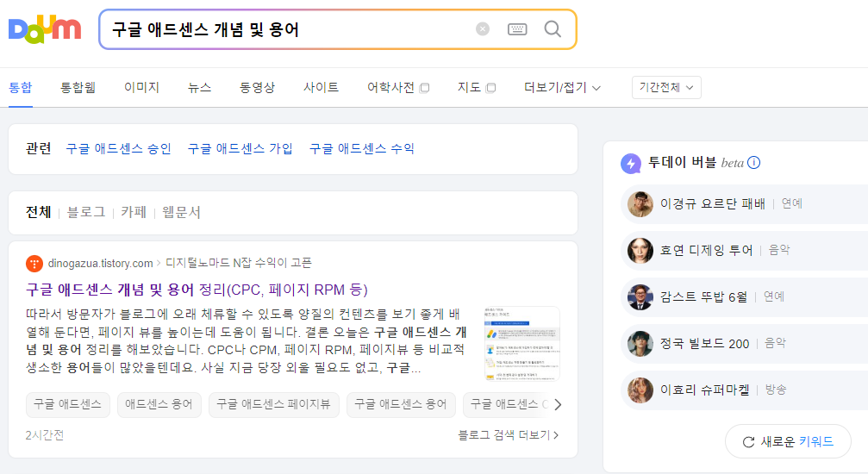Select the 전체 result filter

[38, 212]
